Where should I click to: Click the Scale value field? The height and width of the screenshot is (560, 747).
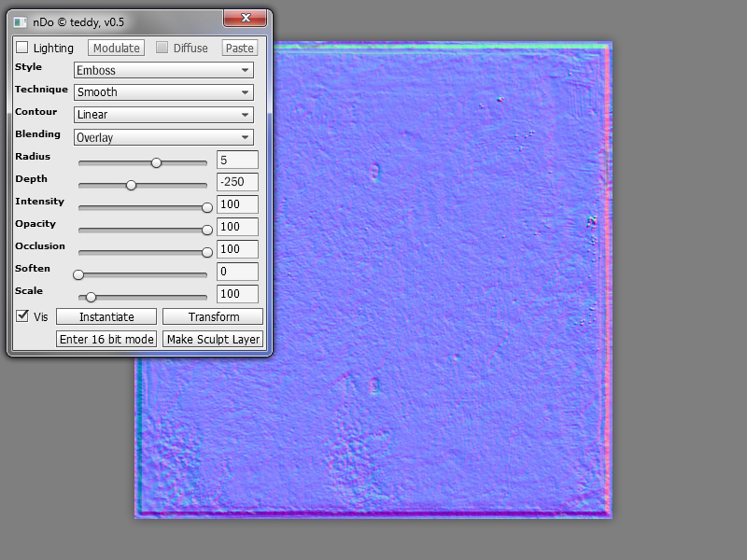pyautogui.click(x=237, y=294)
